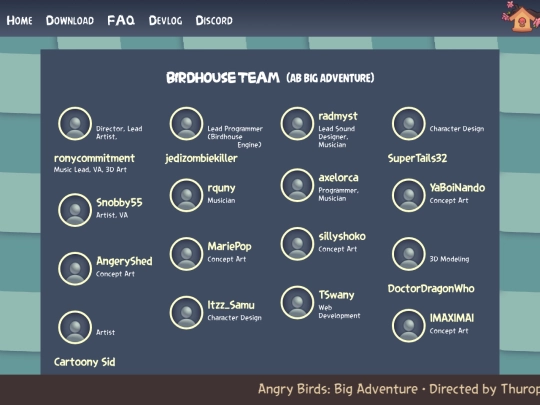Screen dimensions: 540x405
Task: Open the Discord link in navigation
Action: click(x=214, y=21)
